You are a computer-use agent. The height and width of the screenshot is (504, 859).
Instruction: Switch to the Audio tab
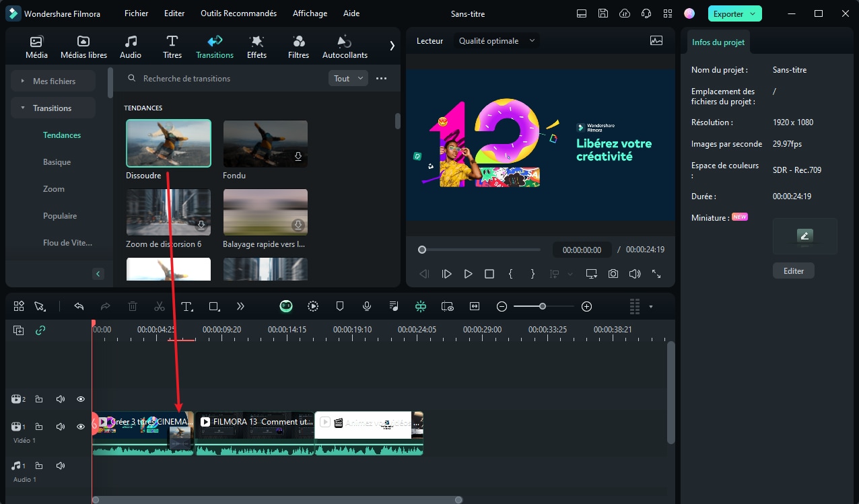(x=131, y=47)
